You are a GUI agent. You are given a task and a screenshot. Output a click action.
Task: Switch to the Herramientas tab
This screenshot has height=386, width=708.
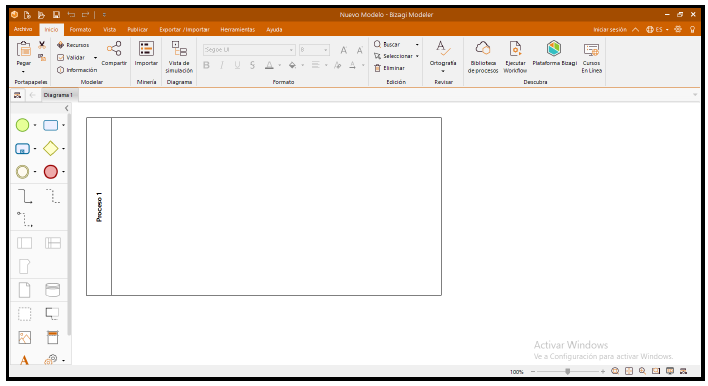click(238, 29)
